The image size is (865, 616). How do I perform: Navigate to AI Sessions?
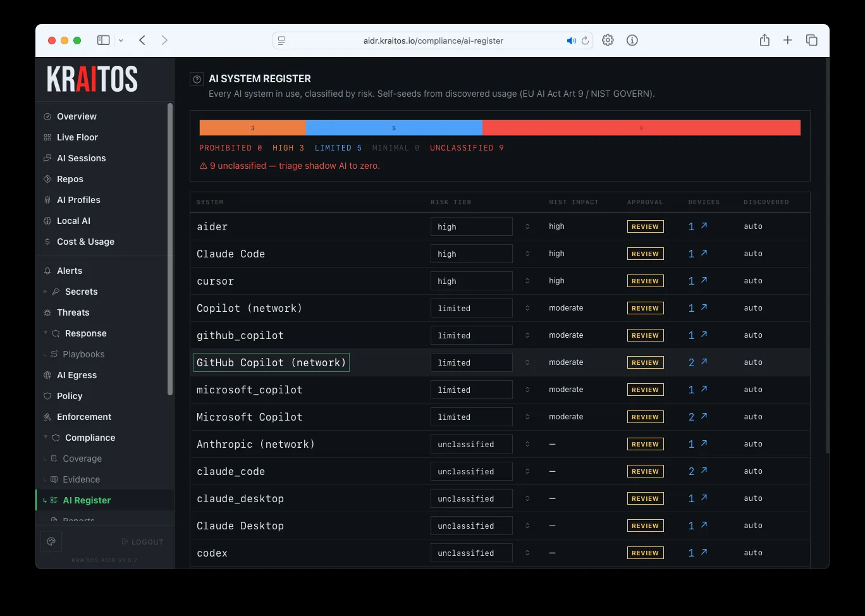point(82,158)
